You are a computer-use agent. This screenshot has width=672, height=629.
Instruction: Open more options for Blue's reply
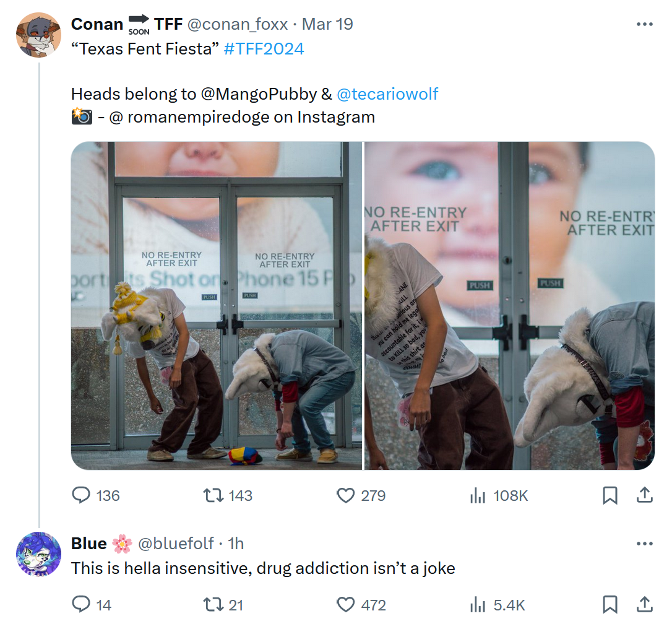click(644, 544)
